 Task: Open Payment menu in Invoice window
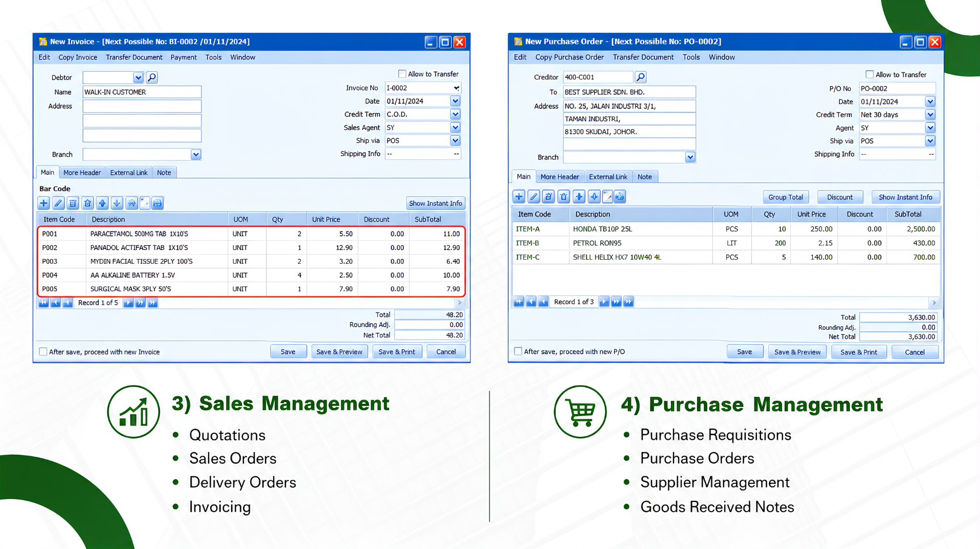pos(183,57)
